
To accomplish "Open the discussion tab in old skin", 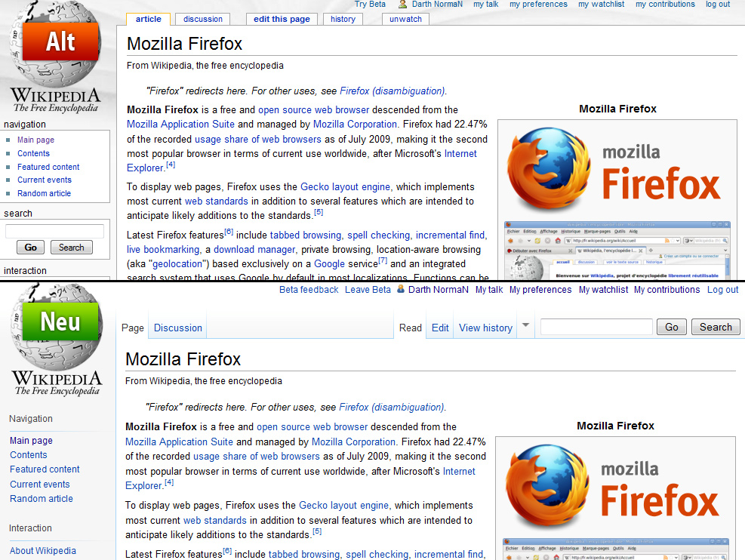I will coord(203,19).
